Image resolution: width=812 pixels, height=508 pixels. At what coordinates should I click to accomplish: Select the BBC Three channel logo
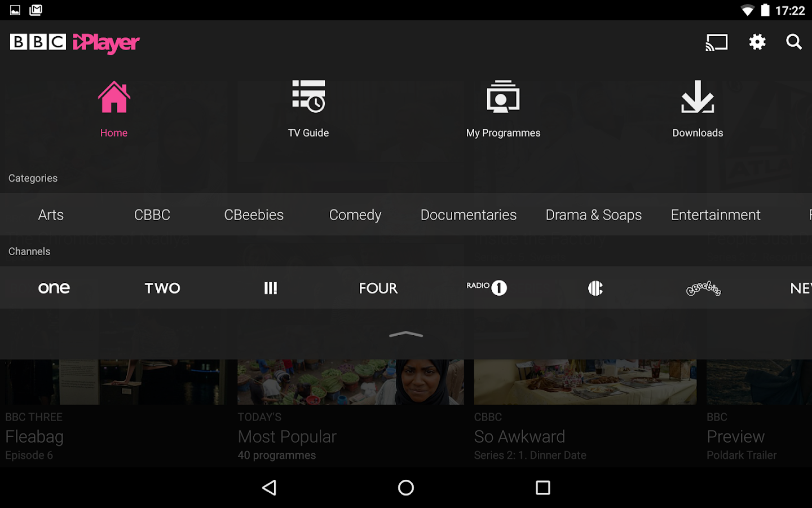pyautogui.click(x=271, y=288)
